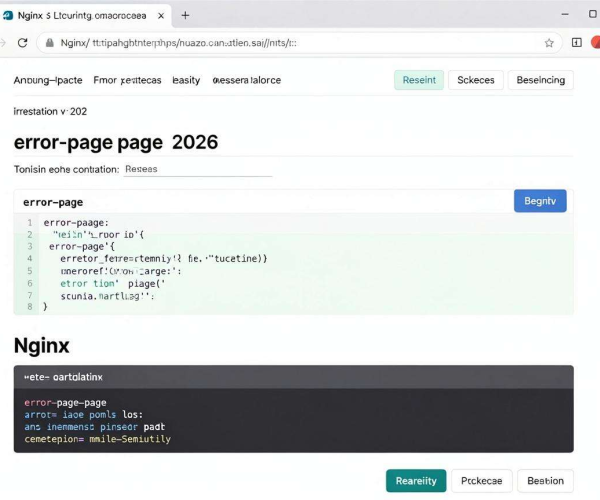
Task: Click the 'error-page page 2026' heading
Action: point(116,143)
